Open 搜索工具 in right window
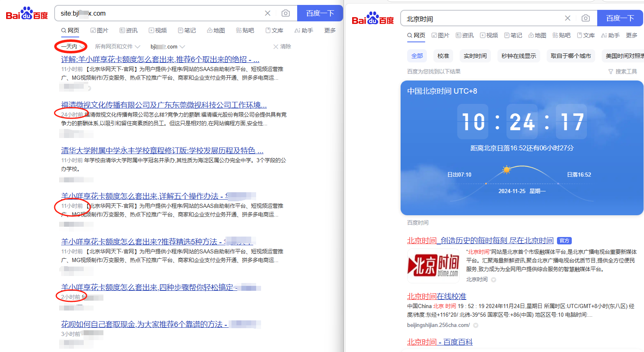 pos(623,71)
